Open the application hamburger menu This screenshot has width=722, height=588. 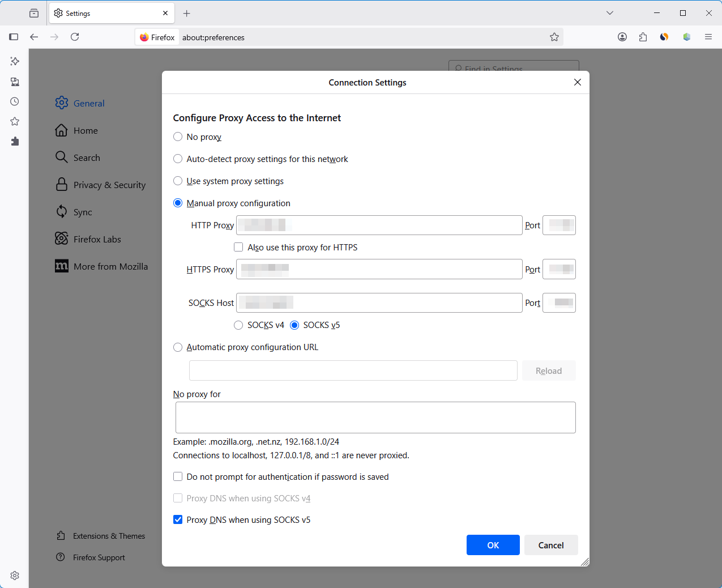[x=708, y=37]
